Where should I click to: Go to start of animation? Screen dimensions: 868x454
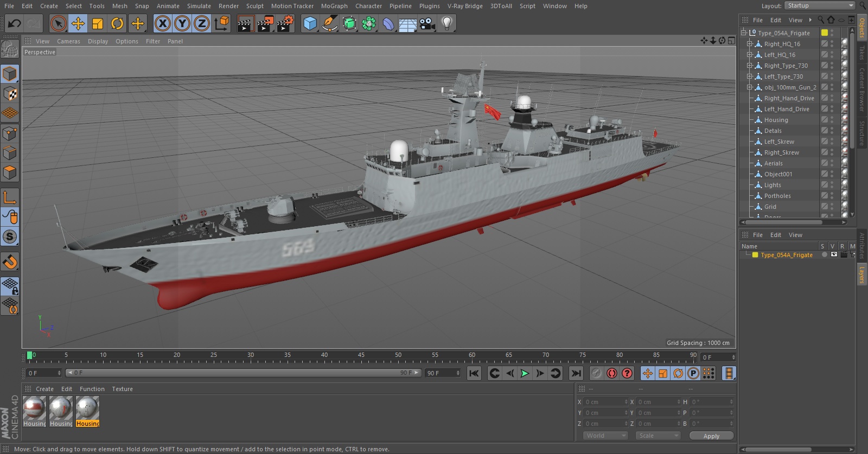(474, 373)
